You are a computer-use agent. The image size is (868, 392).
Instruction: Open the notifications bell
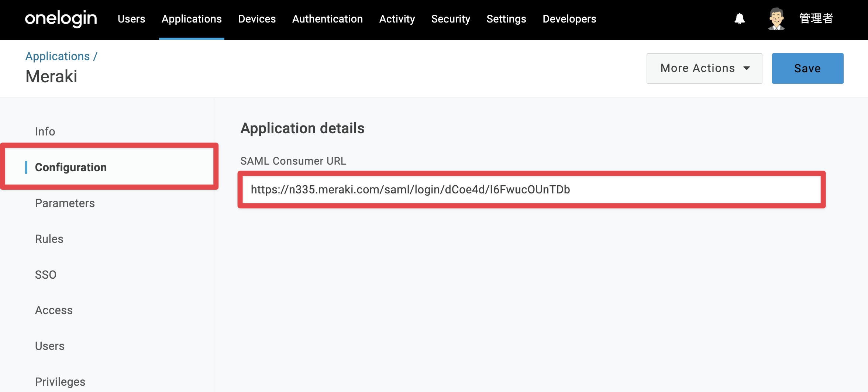(740, 18)
